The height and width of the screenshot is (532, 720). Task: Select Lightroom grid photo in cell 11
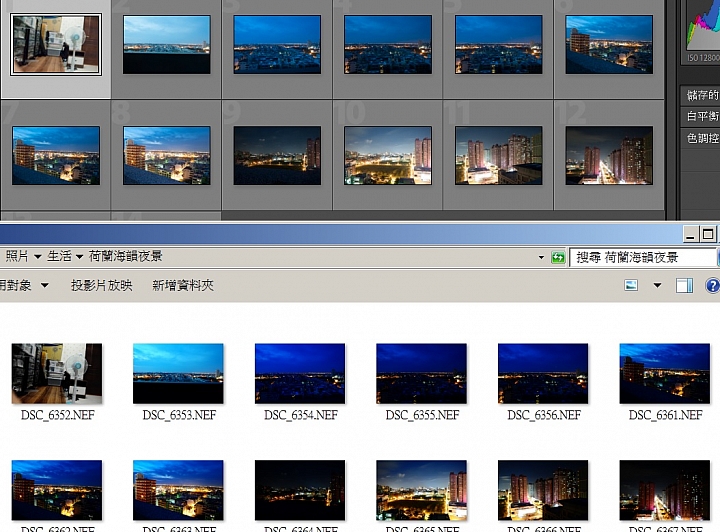(499, 156)
